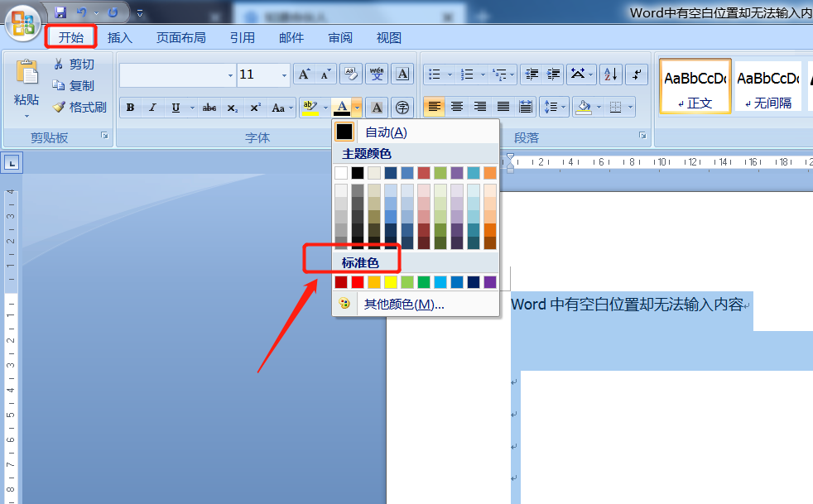Image resolution: width=813 pixels, height=504 pixels.
Task: Open the 剪贴板 dialog launcher
Action: 105,136
